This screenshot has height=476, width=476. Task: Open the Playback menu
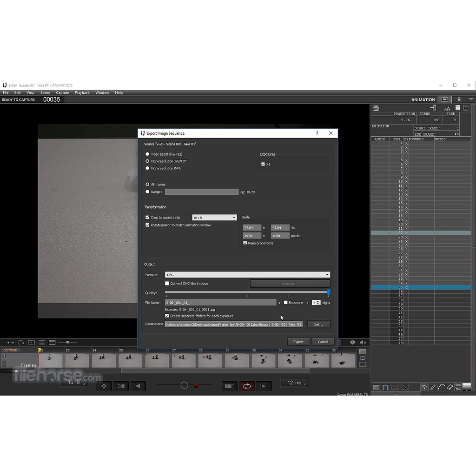[82, 93]
